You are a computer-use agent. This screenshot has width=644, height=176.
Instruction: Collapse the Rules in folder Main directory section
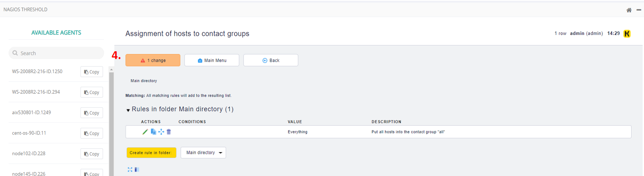coord(128,110)
